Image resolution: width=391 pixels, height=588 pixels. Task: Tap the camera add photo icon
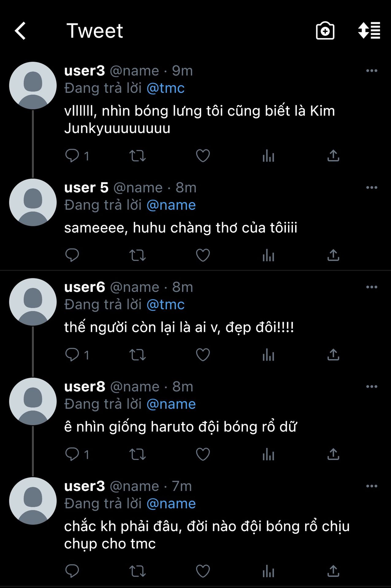click(325, 31)
